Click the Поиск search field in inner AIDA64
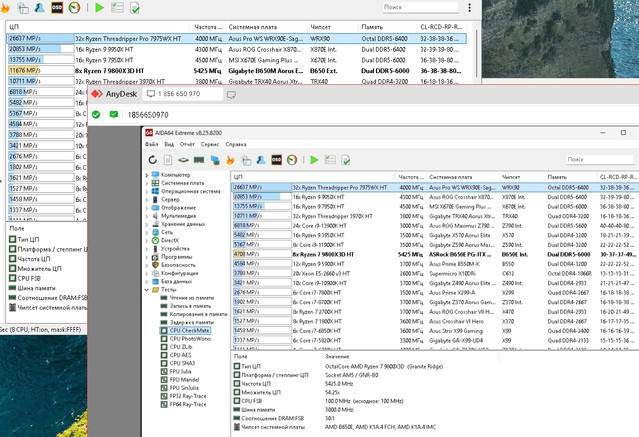Image resolution: width=639 pixels, height=437 pixels. click(600, 159)
